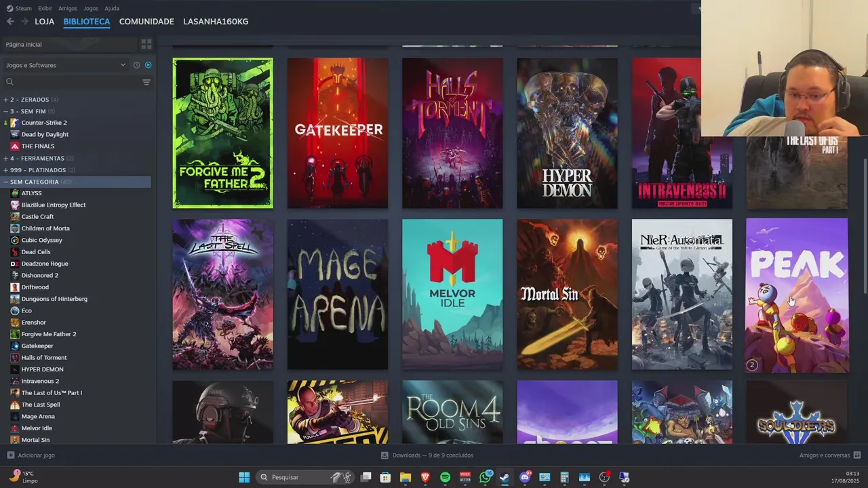Open Brave browser from the taskbar
Viewport: 868px width, 488px height.
(x=425, y=477)
